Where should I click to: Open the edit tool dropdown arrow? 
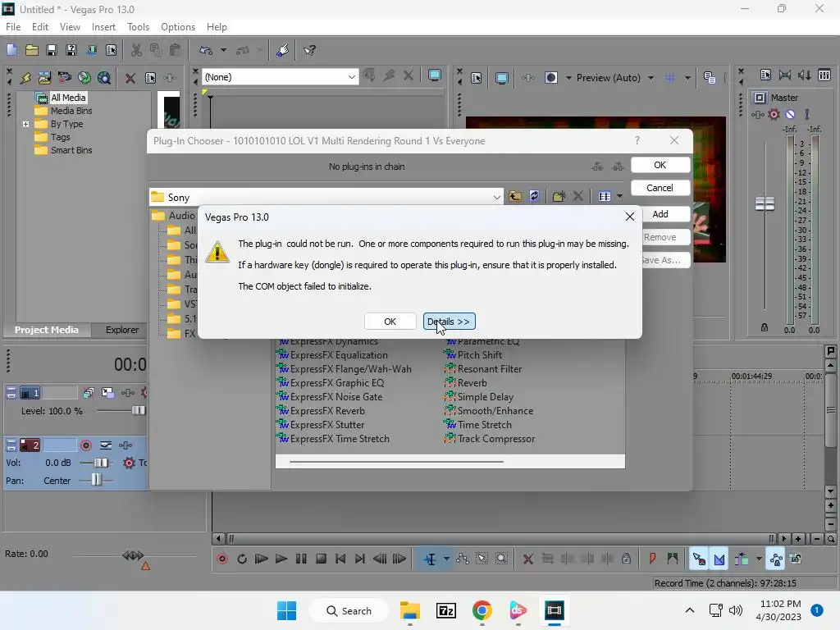tap(446, 559)
